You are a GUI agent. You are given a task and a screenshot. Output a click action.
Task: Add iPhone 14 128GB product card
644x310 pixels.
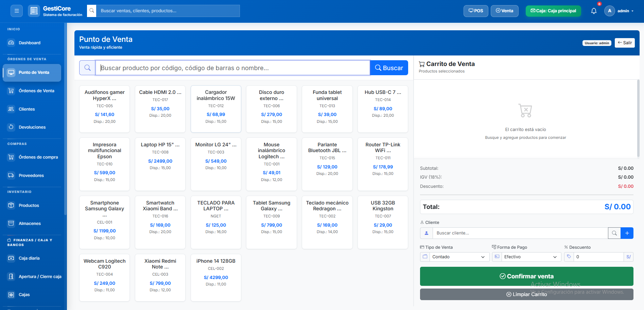[216, 277]
